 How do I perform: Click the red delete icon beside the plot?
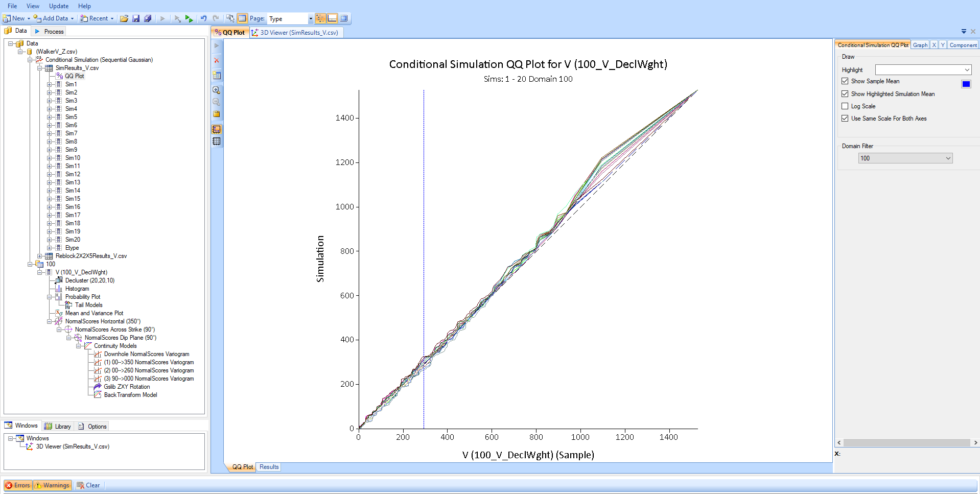click(217, 60)
